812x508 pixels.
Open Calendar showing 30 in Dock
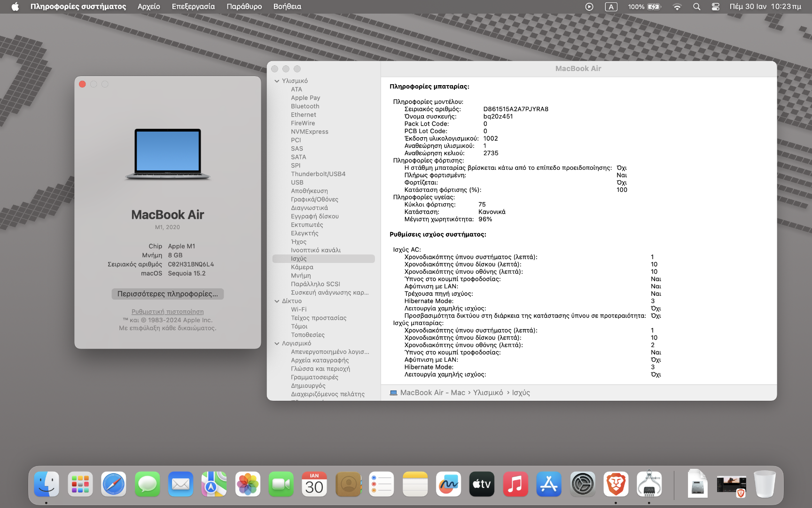pyautogui.click(x=314, y=484)
